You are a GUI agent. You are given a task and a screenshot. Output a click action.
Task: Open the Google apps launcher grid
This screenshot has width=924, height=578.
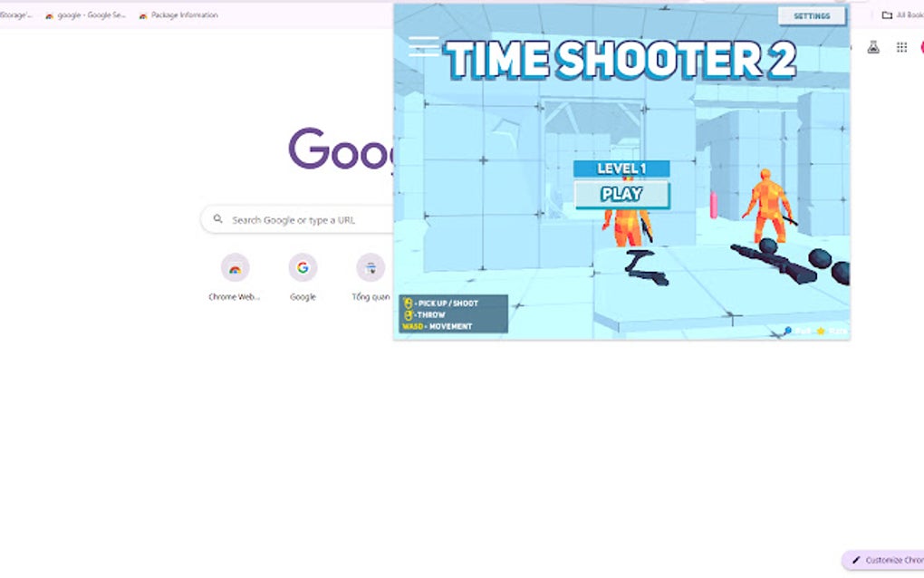901,47
